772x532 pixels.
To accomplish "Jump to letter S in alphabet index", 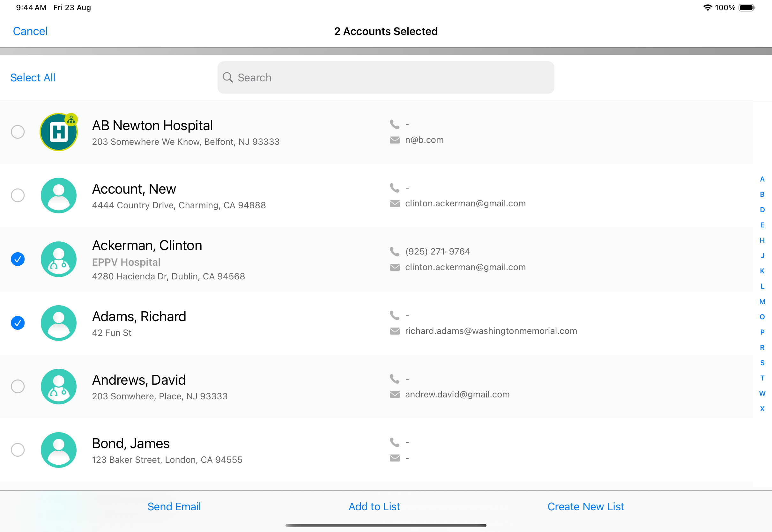I will [x=762, y=363].
